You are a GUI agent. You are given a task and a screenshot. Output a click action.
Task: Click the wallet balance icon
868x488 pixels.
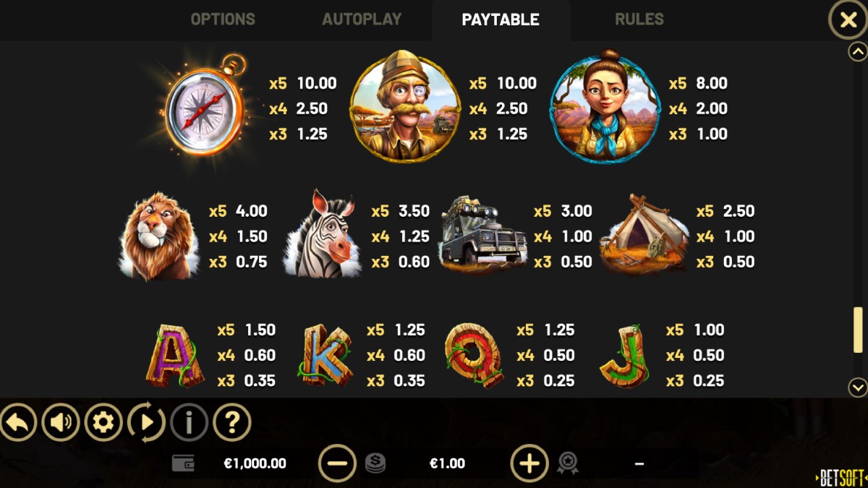(x=183, y=463)
